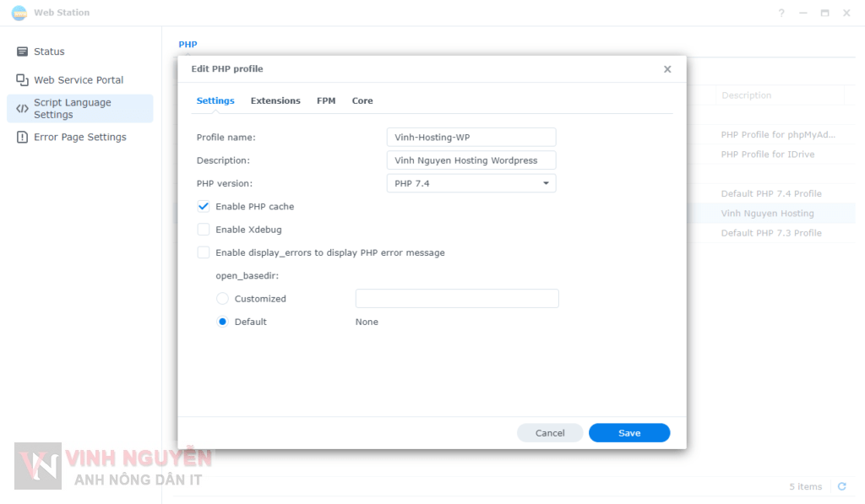Toggle display_errors PHP error message checkbox
865x504 pixels.
[x=204, y=252]
